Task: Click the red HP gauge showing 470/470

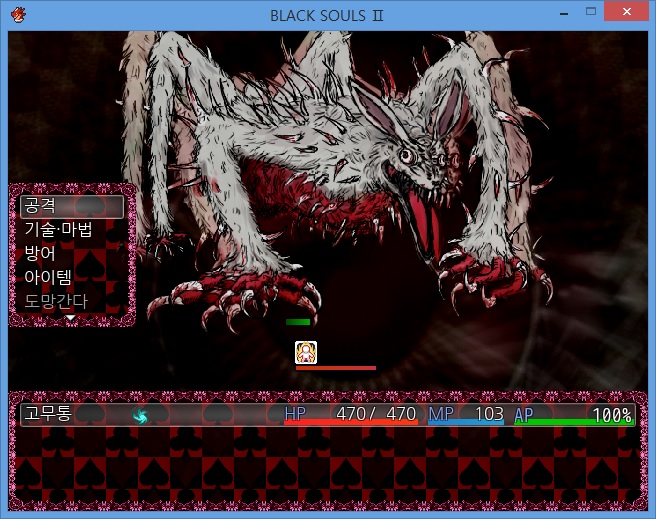Action: pyautogui.click(x=351, y=422)
